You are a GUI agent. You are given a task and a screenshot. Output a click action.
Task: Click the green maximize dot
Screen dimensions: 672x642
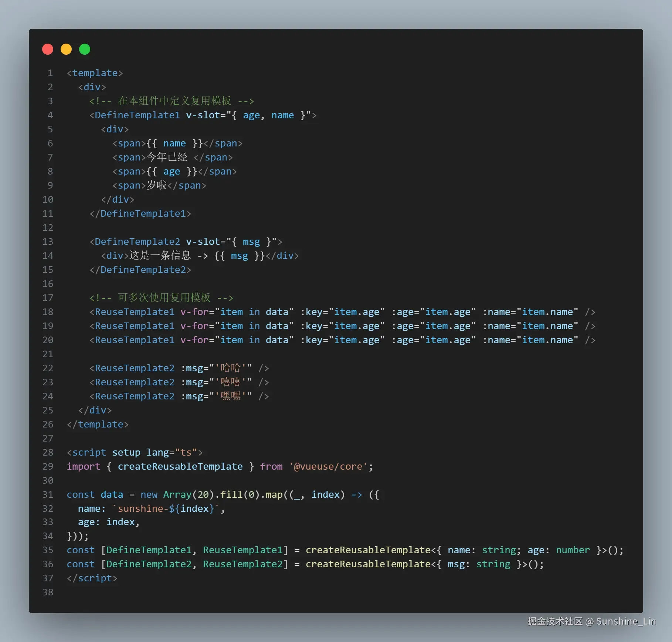point(85,49)
